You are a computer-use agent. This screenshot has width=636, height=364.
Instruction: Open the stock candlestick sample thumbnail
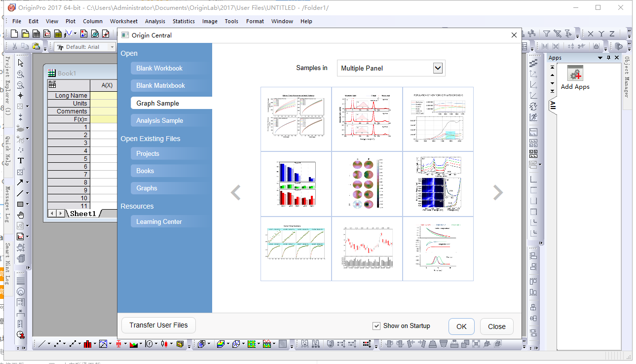tap(367, 249)
